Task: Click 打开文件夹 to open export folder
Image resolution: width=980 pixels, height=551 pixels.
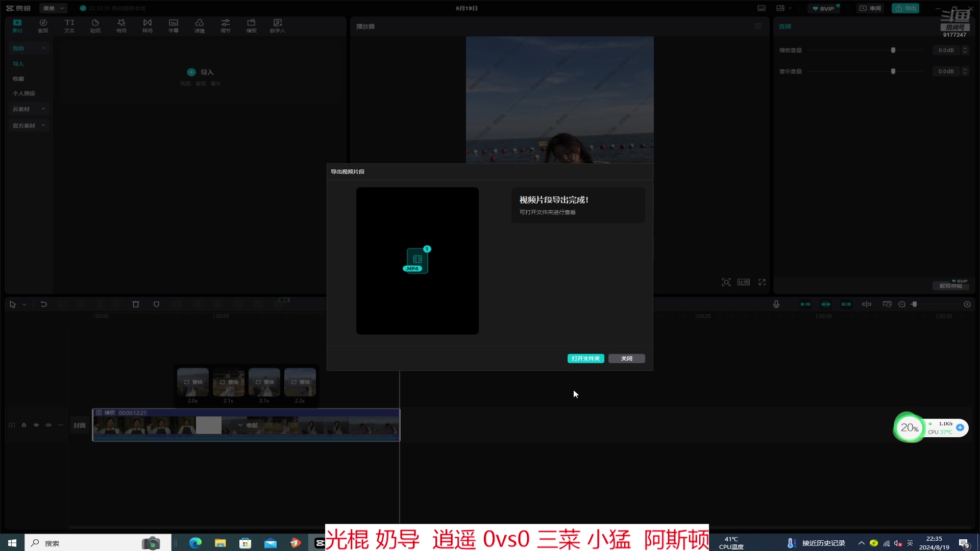Action: pyautogui.click(x=585, y=358)
